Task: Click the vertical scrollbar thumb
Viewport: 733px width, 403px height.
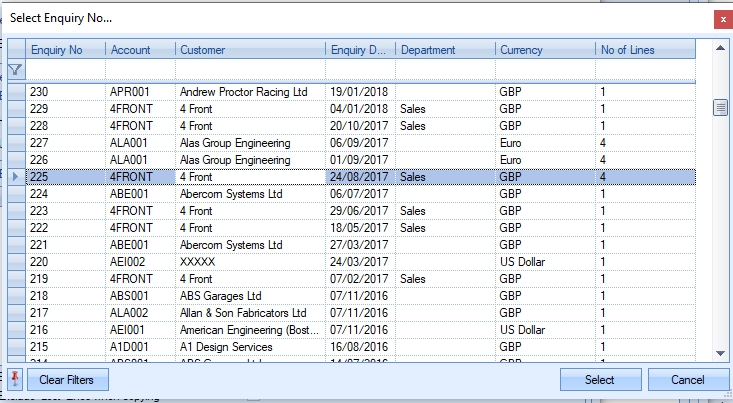Action: [719, 108]
